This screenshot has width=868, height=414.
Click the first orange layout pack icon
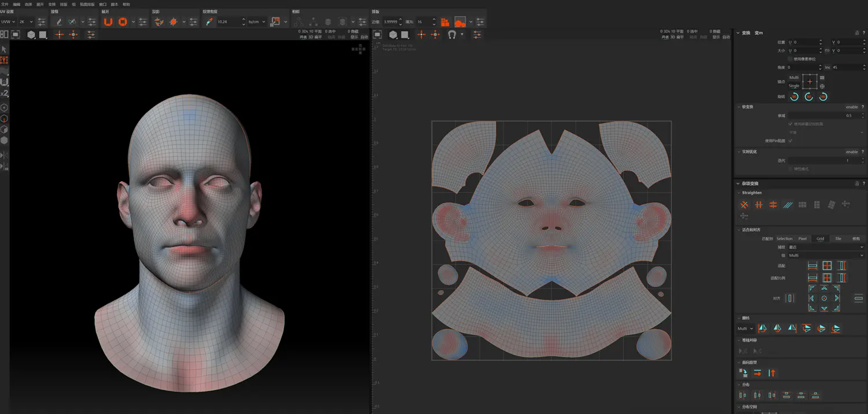click(445, 21)
